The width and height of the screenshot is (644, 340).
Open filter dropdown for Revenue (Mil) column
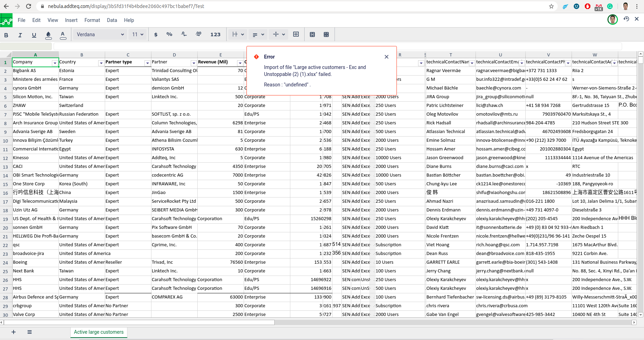[240, 63]
